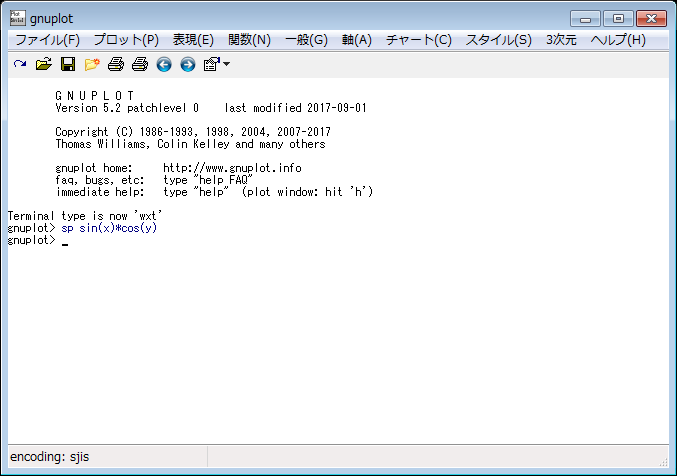The height and width of the screenshot is (476, 677).
Task: Open the ヘルプ(H) menu
Action: click(x=618, y=40)
